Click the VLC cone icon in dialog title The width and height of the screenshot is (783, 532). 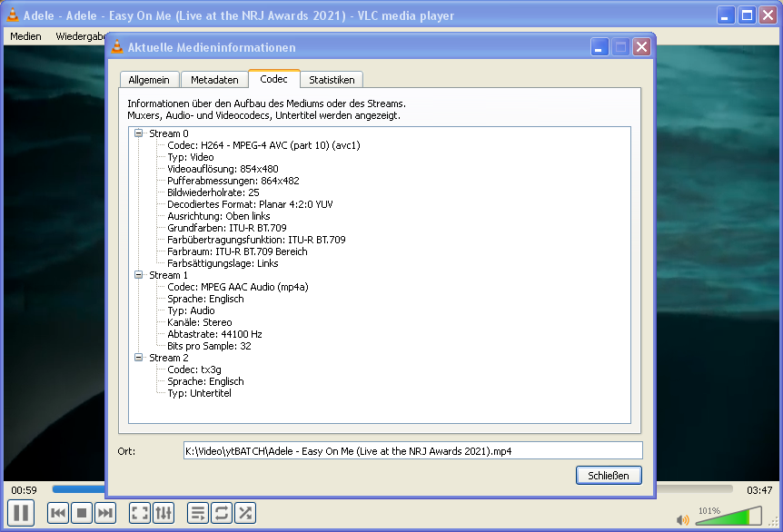(x=117, y=47)
